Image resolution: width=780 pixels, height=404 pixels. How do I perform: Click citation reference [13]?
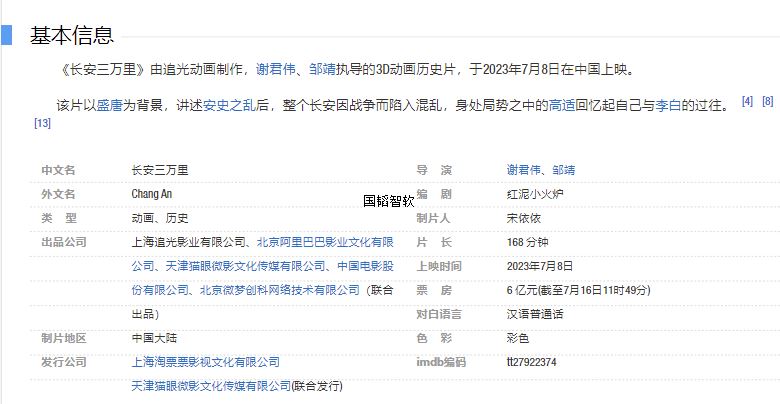click(42, 123)
